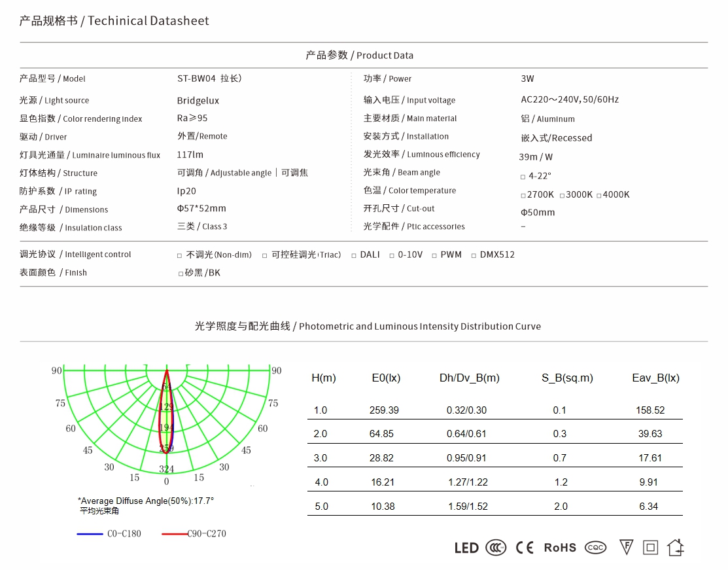Viewport: 728px width, 570px height.
Task: Select the 117lm luminous flux value
Action: pyautogui.click(x=190, y=154)
